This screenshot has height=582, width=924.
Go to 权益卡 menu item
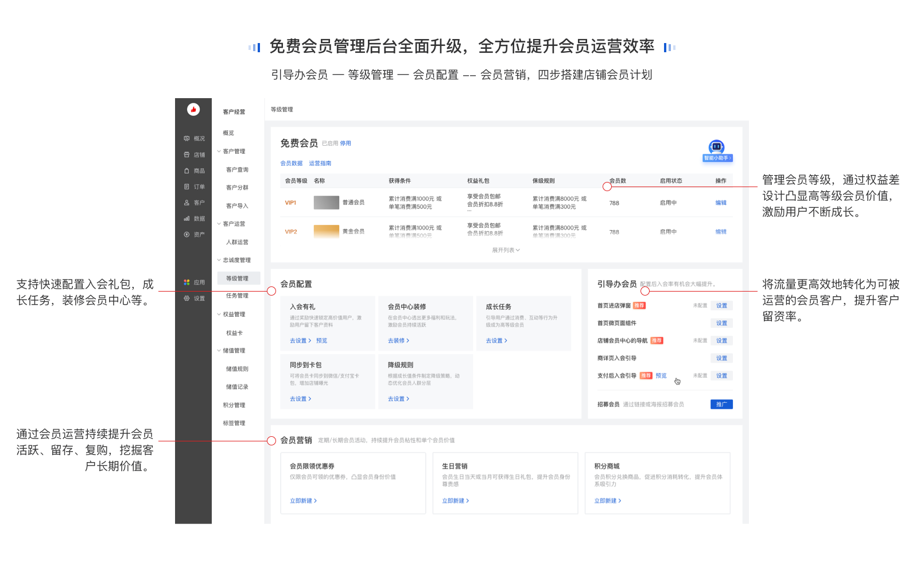click(x=234, y=333)
